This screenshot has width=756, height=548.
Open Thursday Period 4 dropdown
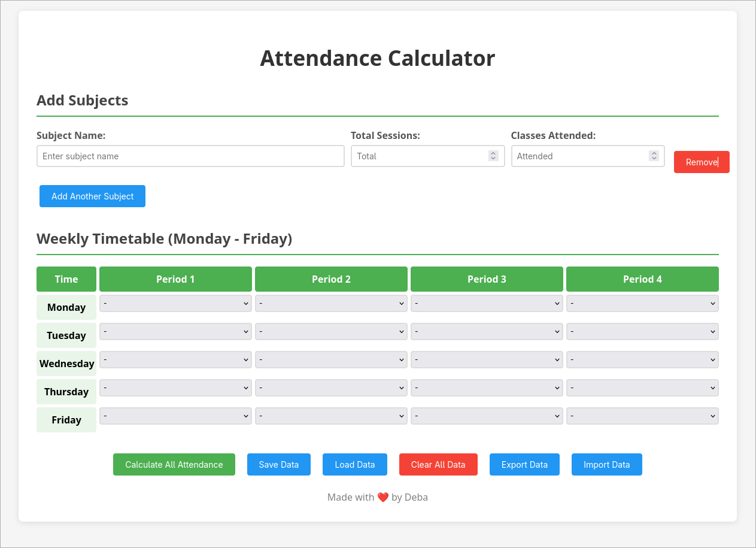tap(642, 388)
